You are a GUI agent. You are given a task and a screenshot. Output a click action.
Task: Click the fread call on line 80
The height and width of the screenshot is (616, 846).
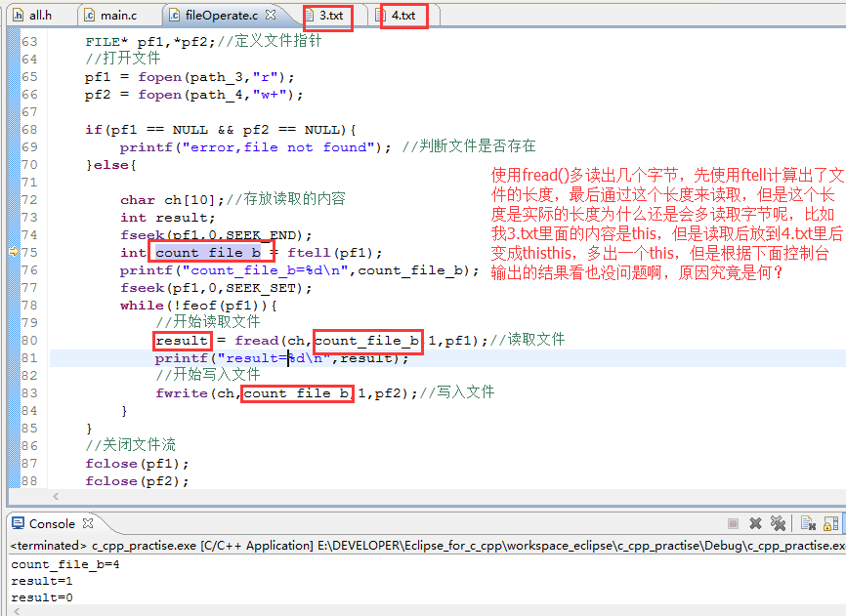(x=358, y=341)
